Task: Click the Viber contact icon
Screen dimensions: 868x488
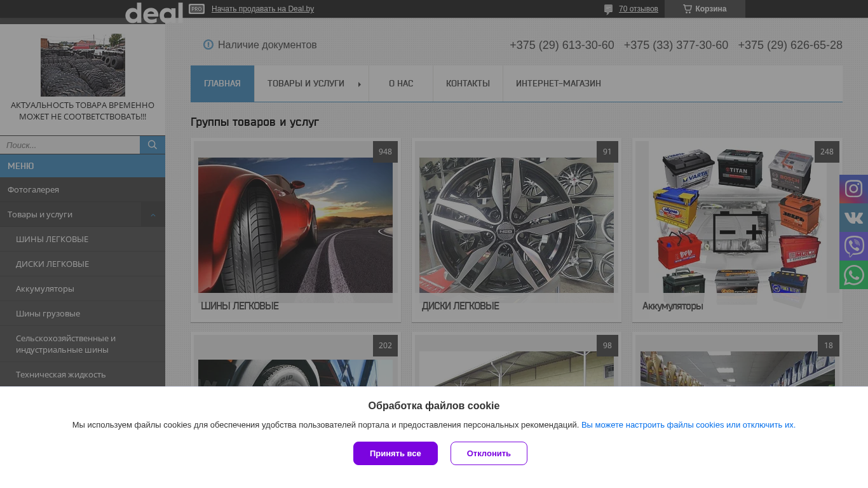Action: point(853,246)
